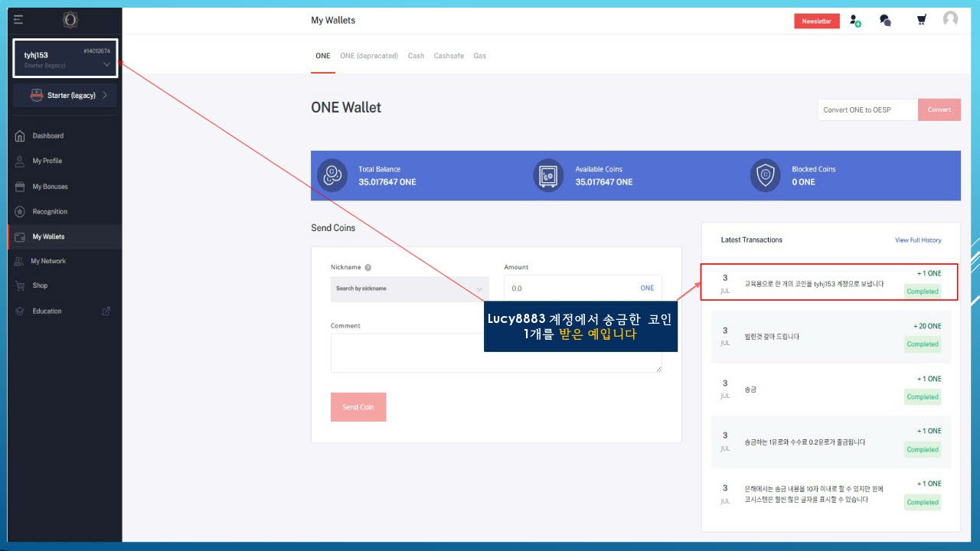Screen dimensions: 980x551
Task: Click the round logo emblem in the sidebar header
Action: (x=70, y=20)
